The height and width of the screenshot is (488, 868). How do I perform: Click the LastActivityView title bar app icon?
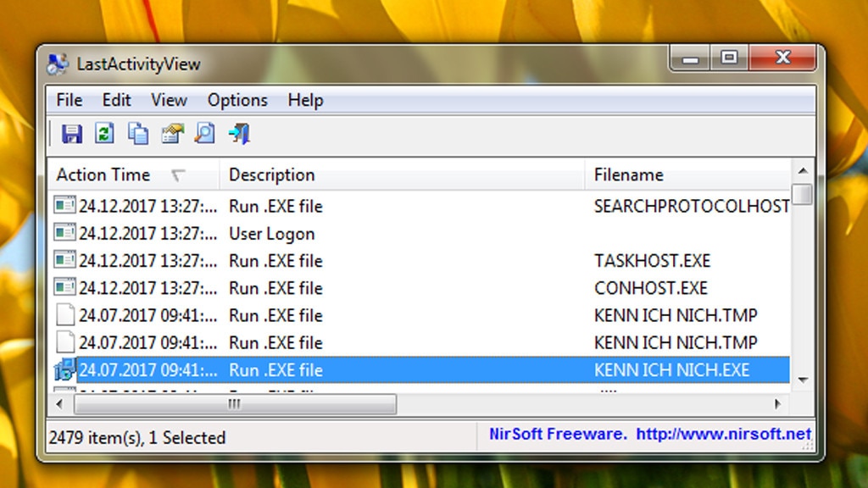pos(58,64)
